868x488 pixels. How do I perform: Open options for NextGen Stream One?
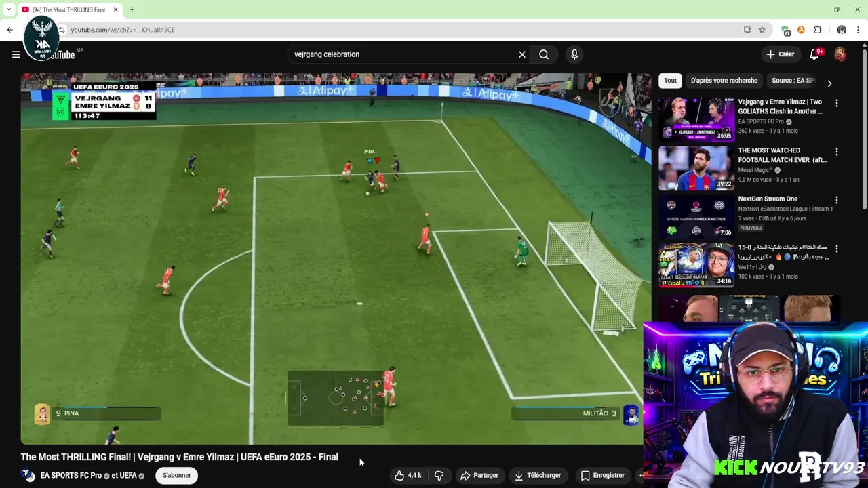[837, 200]
